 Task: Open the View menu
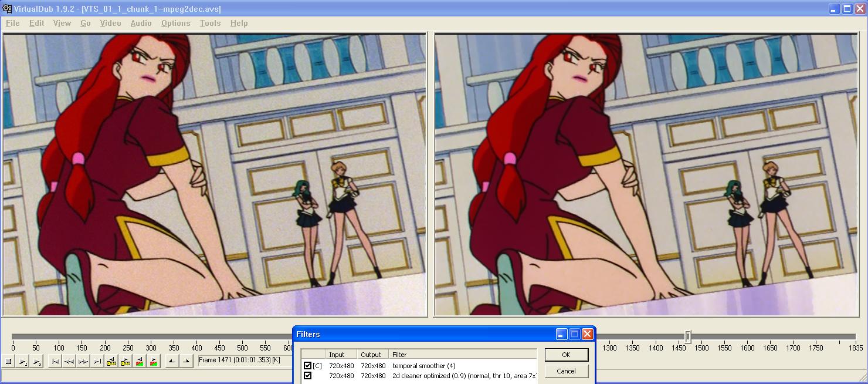tap(62, 23)
